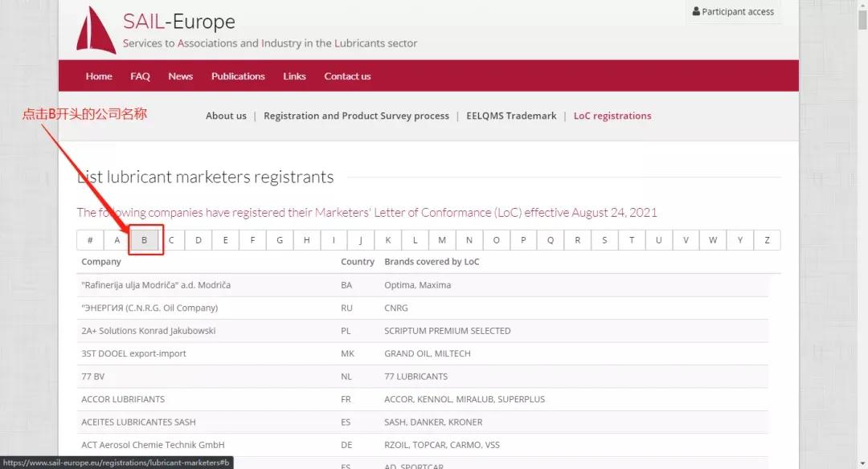Open the News menu item
868x469 pixels.
(x=180, y=76)
